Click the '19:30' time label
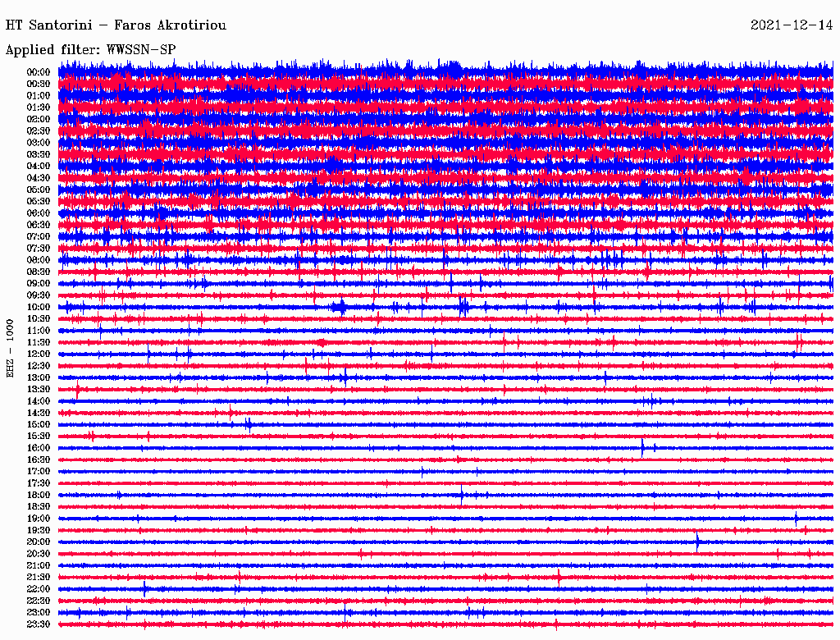840x640 pixels. (39, 530)
